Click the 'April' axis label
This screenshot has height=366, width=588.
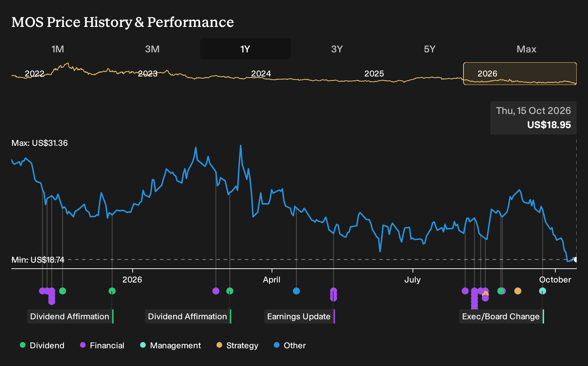(x=271, y=280)
